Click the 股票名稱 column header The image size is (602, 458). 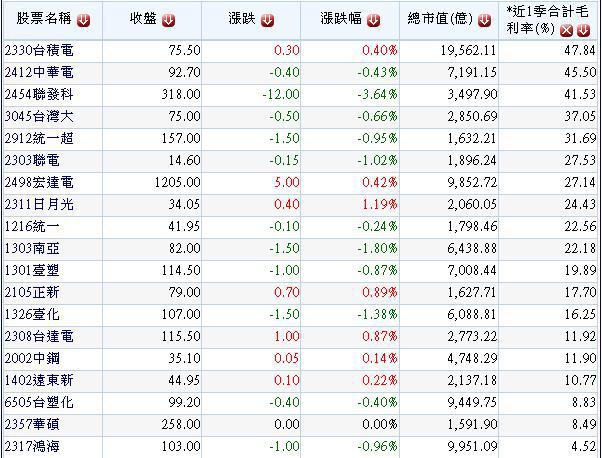click(x=43, y=18)
